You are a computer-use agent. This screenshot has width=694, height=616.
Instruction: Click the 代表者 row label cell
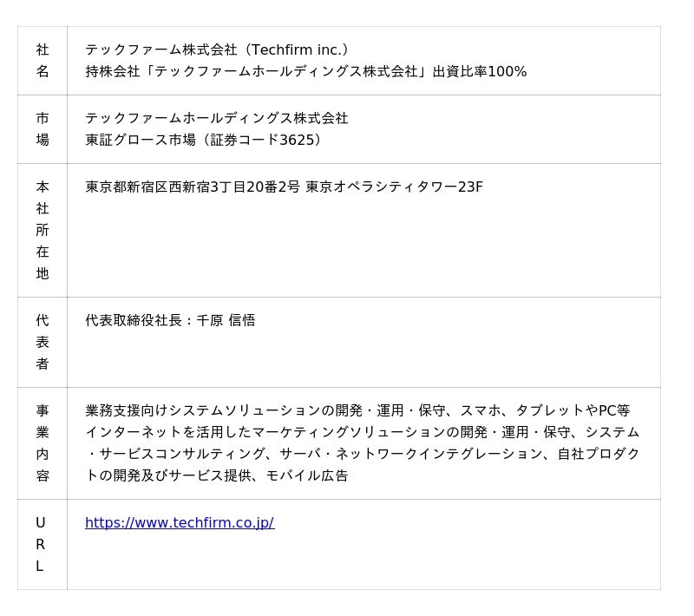(42, 342)
